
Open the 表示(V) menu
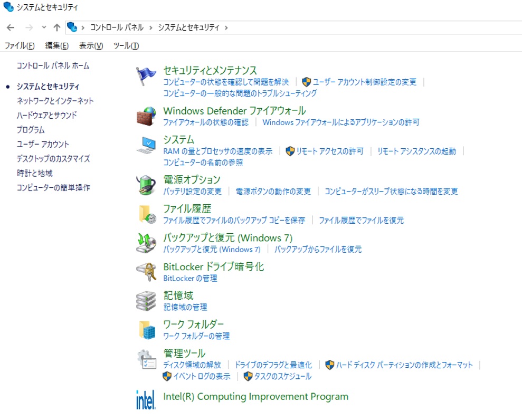pos(91,45)
